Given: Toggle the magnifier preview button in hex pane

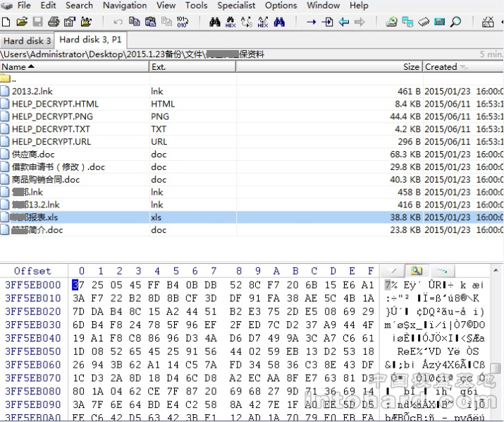Looking at the screenshot, I should click(x=416, y=270).
